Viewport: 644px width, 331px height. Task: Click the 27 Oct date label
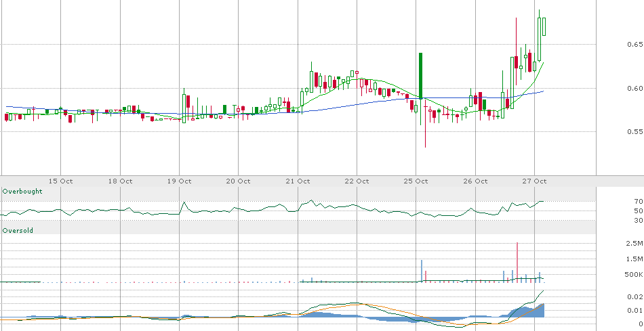coord(534,181)
